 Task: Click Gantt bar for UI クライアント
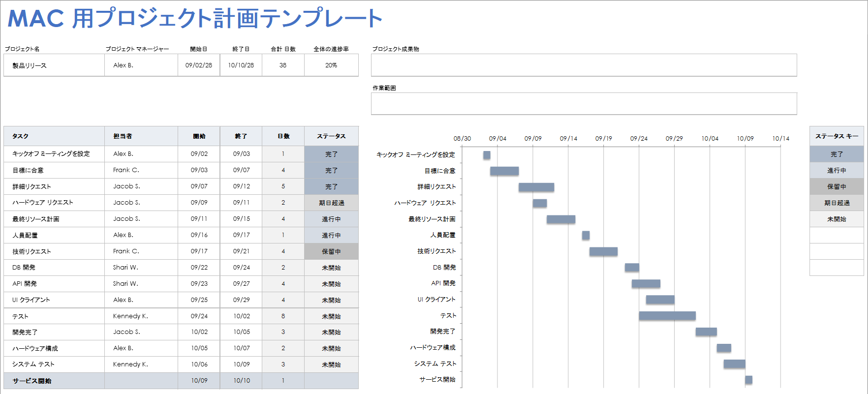click(660, 300)
